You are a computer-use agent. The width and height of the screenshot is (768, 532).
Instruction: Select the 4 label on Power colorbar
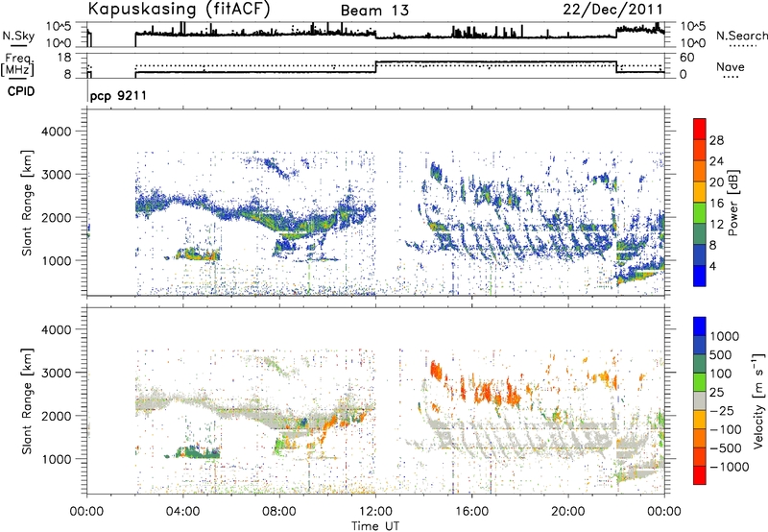[x=713, y=267]
